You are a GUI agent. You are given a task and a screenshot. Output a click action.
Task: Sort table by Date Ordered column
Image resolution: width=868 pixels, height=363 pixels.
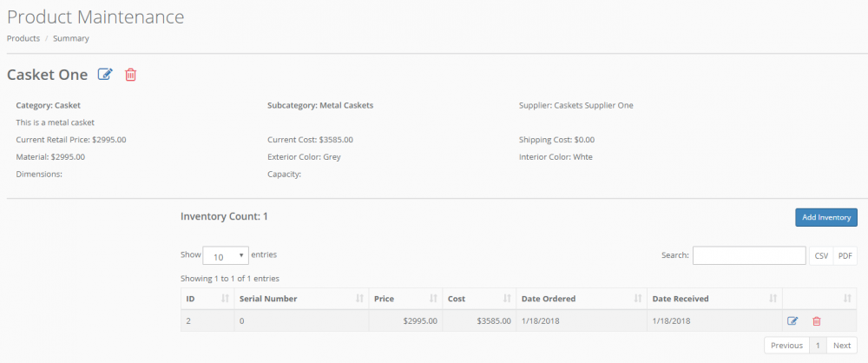pos(580,299)
